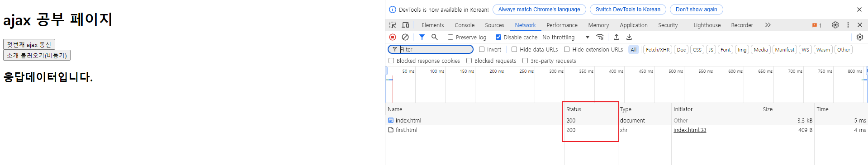Focus the network Filter text field

click(x=431, y=49)
